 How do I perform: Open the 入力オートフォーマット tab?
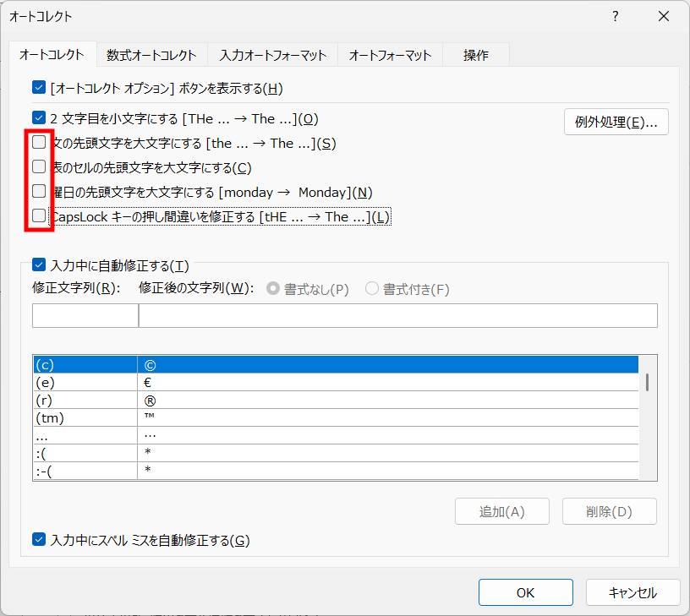pos(272,55)
